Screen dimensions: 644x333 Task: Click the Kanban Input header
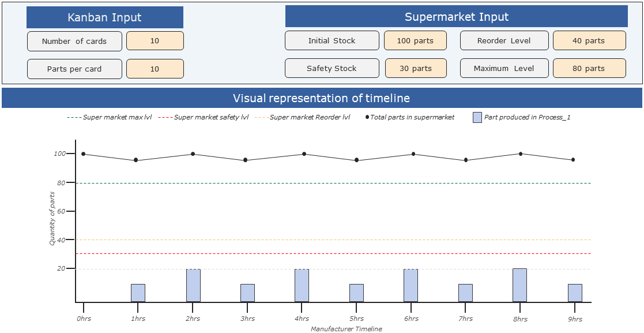tap(104, 17)
